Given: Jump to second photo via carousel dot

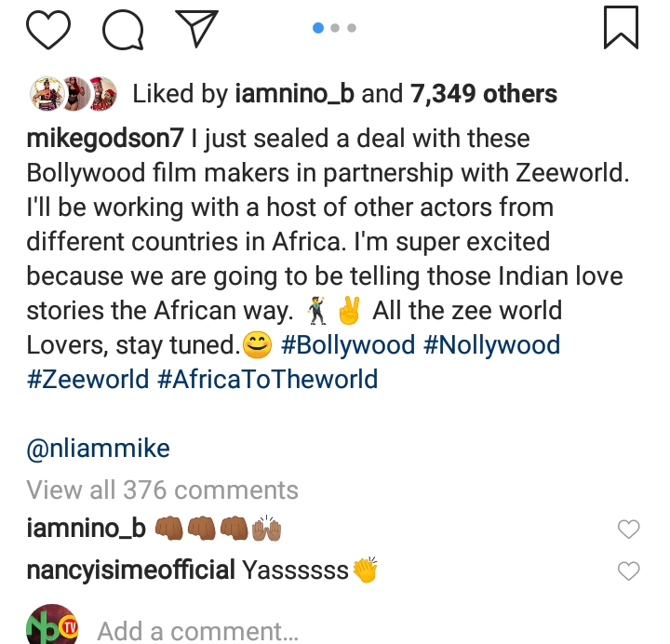Looking at the screenshot, I should point(335,28).
